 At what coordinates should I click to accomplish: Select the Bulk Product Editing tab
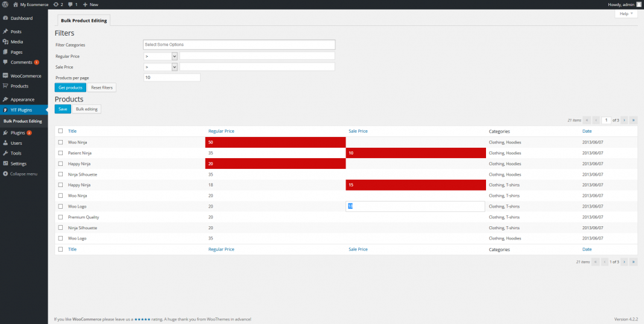pyautogui.click(x=84, y=21)
